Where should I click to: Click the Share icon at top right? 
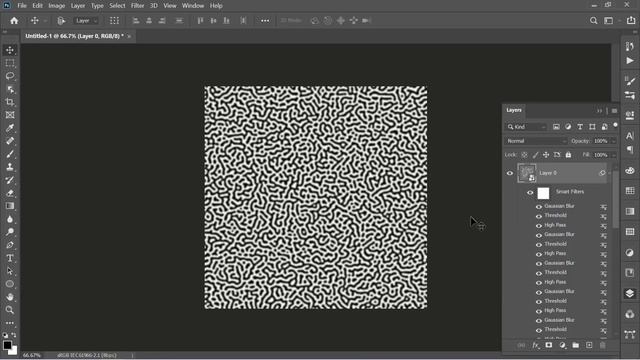pyautogui.click(x=631, y=20)
